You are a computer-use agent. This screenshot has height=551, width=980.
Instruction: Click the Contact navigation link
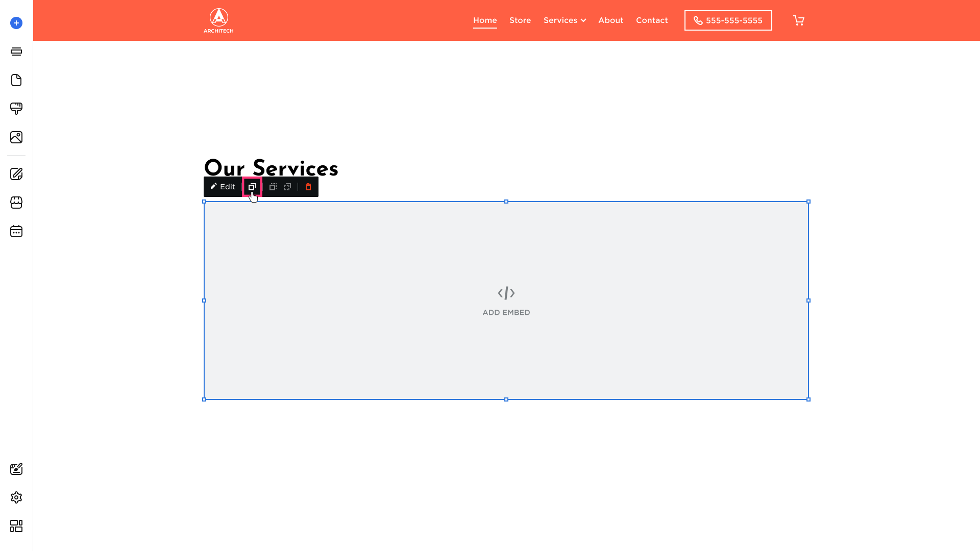652,20
